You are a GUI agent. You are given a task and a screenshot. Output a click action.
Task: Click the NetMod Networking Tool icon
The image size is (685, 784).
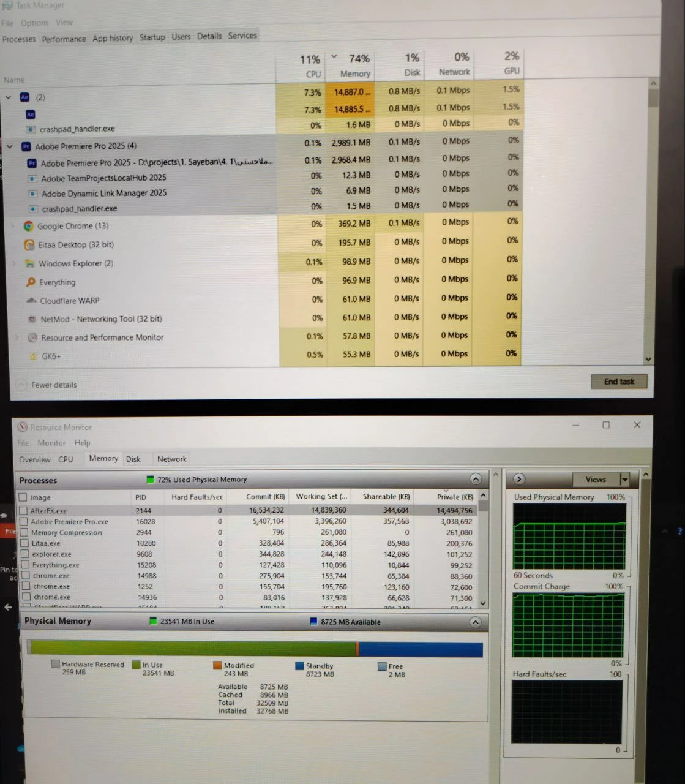pyautogui.click(x=32, y=319)
